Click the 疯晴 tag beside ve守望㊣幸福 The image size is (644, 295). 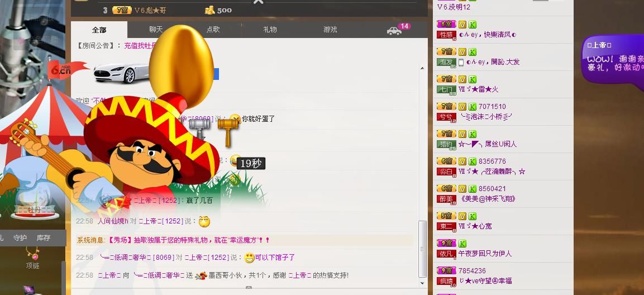pos(446,281)
